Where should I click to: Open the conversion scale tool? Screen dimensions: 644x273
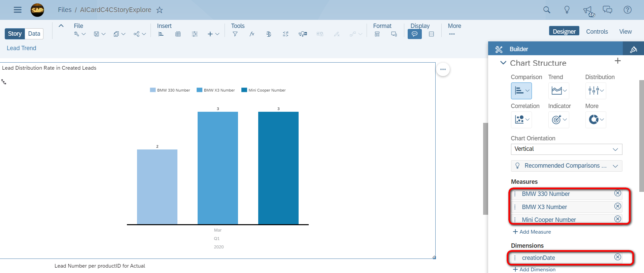tap(269, 34)
